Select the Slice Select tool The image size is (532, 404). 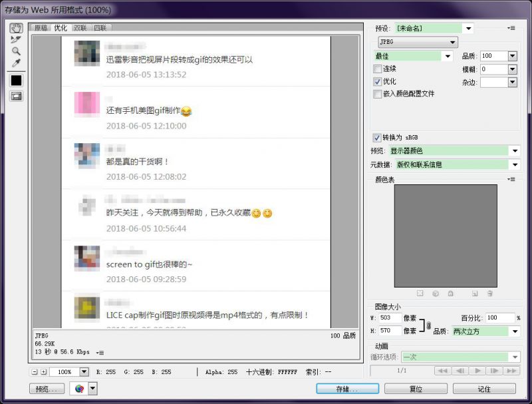[x=16, y=40]
